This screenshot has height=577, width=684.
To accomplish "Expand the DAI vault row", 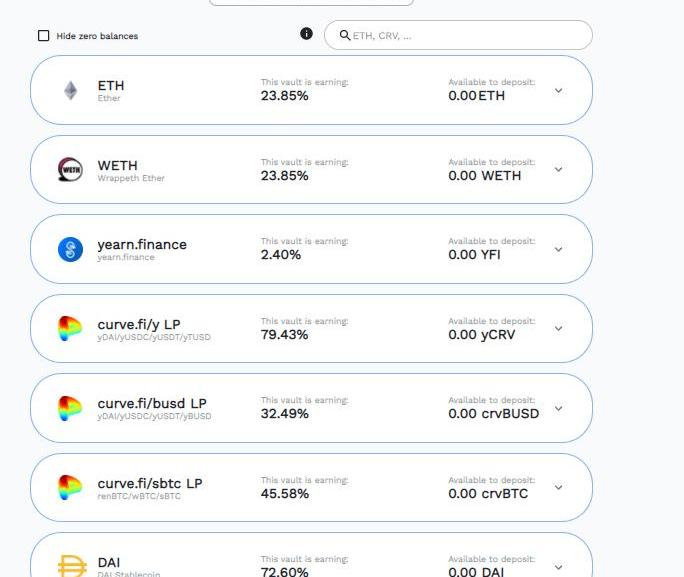I will point(558,566).
